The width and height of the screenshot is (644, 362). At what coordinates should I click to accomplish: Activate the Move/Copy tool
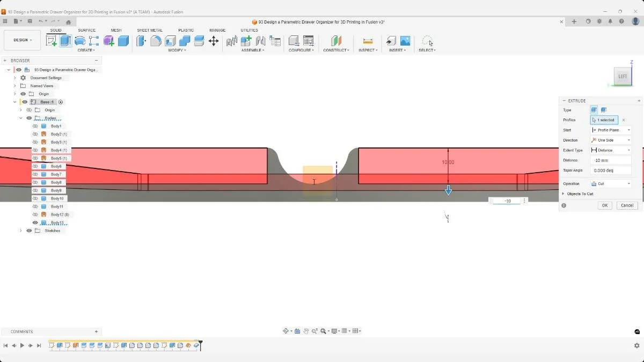pyautogui.click(x=214, y=40)
